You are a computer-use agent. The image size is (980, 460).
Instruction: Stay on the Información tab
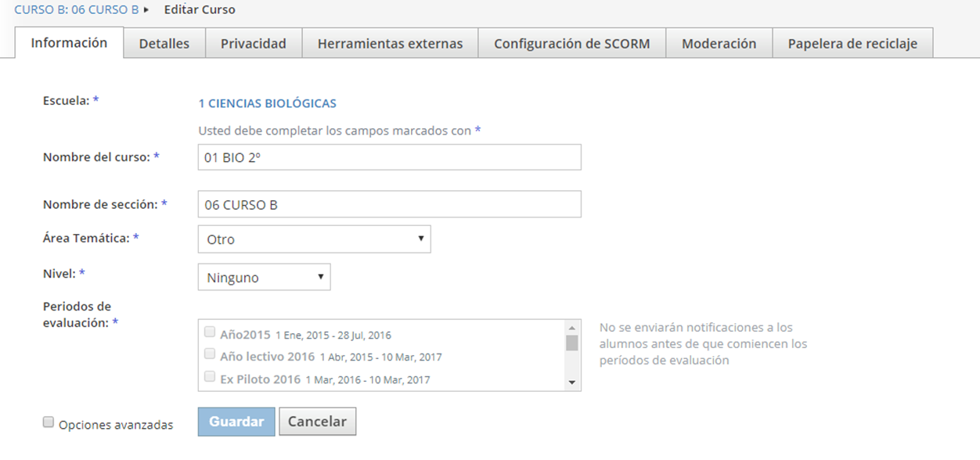[69, 43]
